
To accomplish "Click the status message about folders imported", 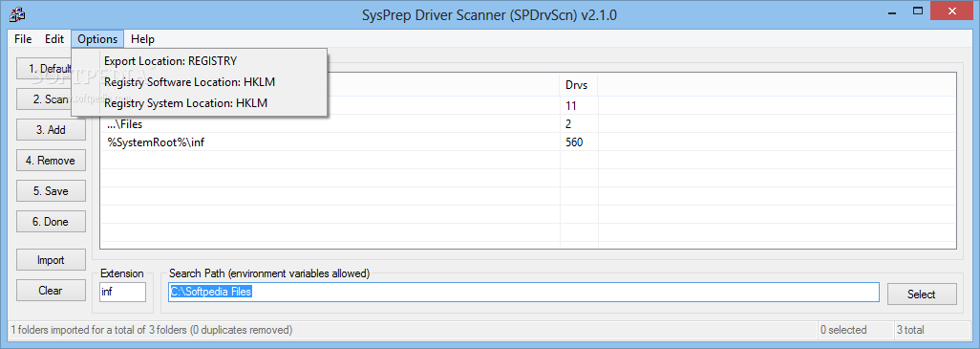I will tap(151, 330).
